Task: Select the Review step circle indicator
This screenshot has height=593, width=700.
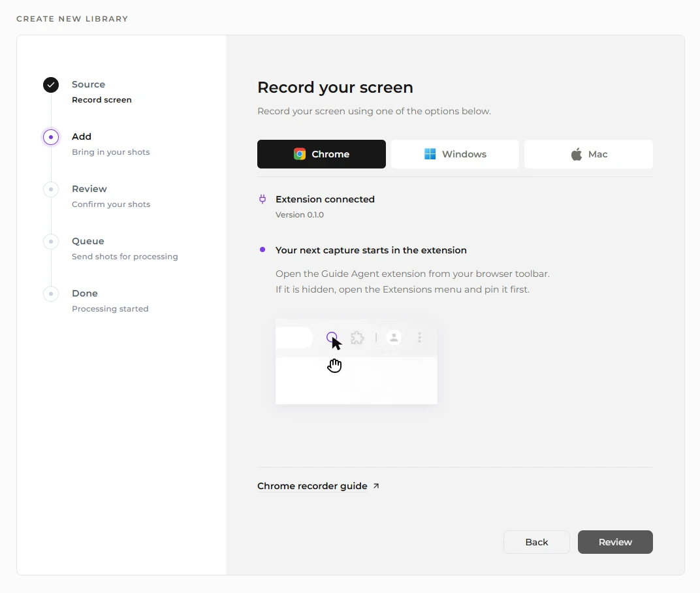Action: (x=51, y=189)
